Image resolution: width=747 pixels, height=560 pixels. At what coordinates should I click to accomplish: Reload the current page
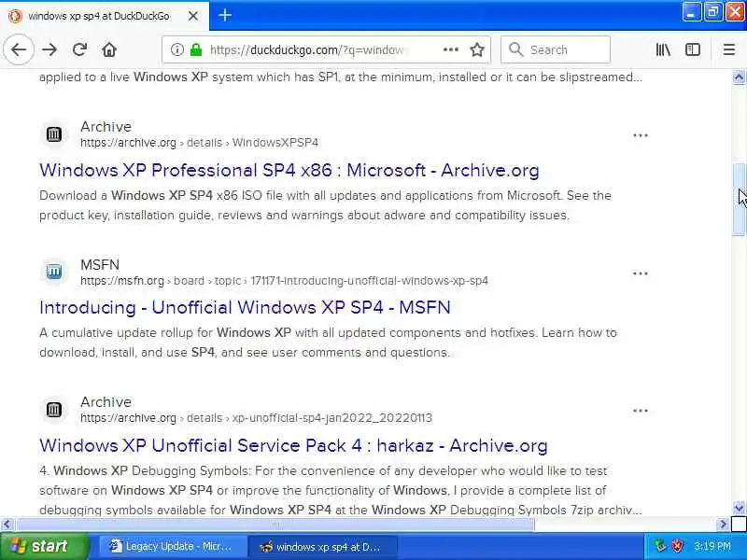coord(79,49)
